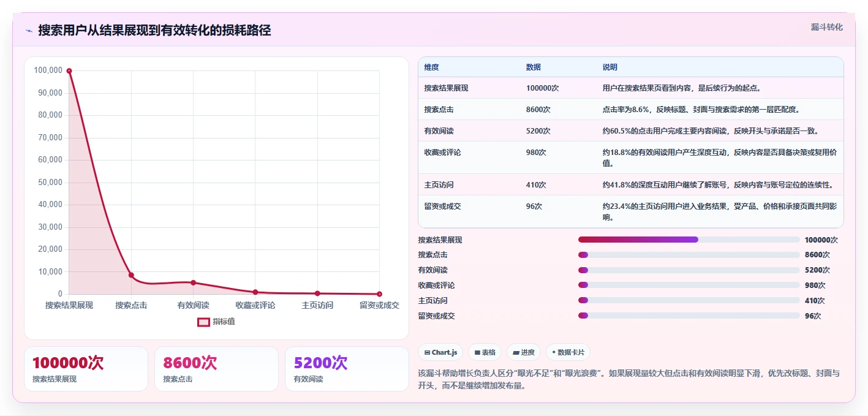Click the 表格 tag chip
The height and width of the screenshot is (416, 868).
485,352
